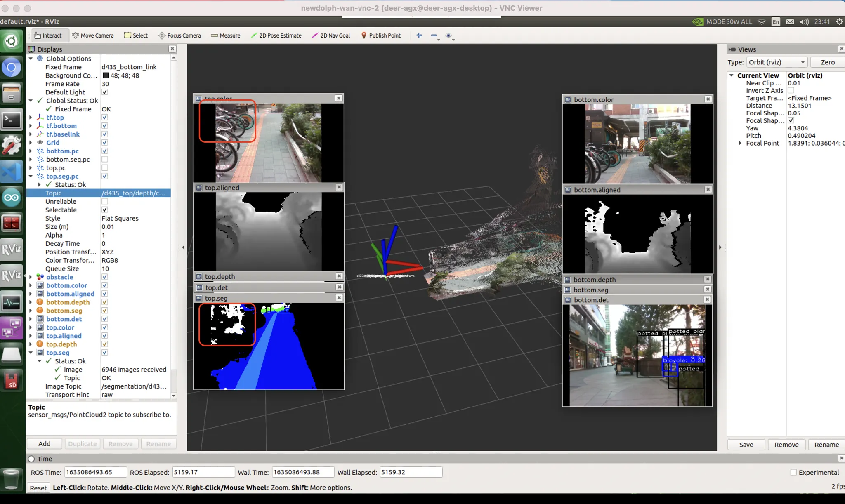The width and height of the screenshot is (845, 504).
Task: Collapse the top.seg display entry
Action: (x=31, y=353)
